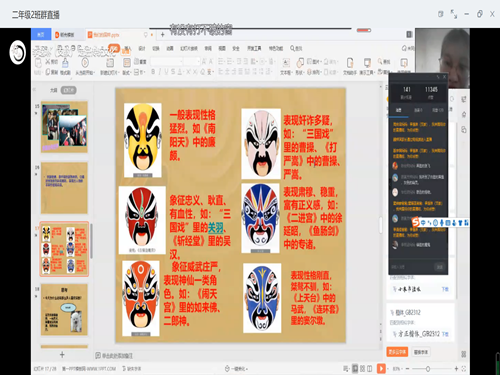Click the Cut scissors icon
The image size is (500, 375).
(x=48, y=62)
